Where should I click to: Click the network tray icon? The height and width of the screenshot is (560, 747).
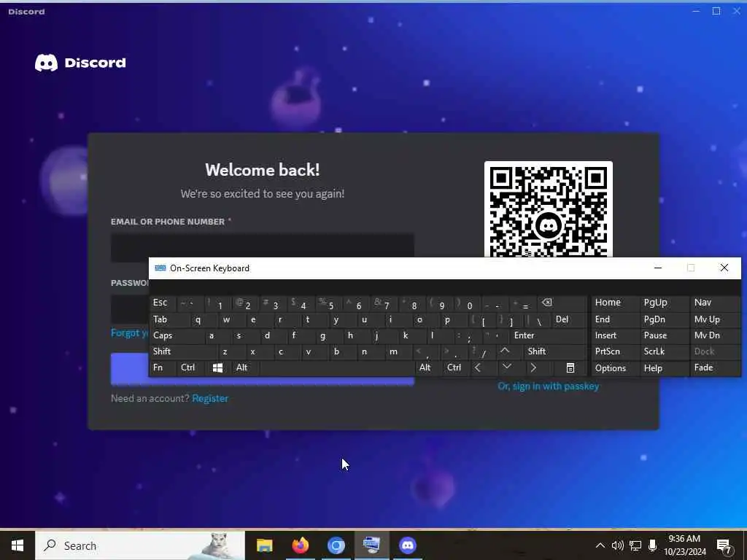[x=635, y=545]
